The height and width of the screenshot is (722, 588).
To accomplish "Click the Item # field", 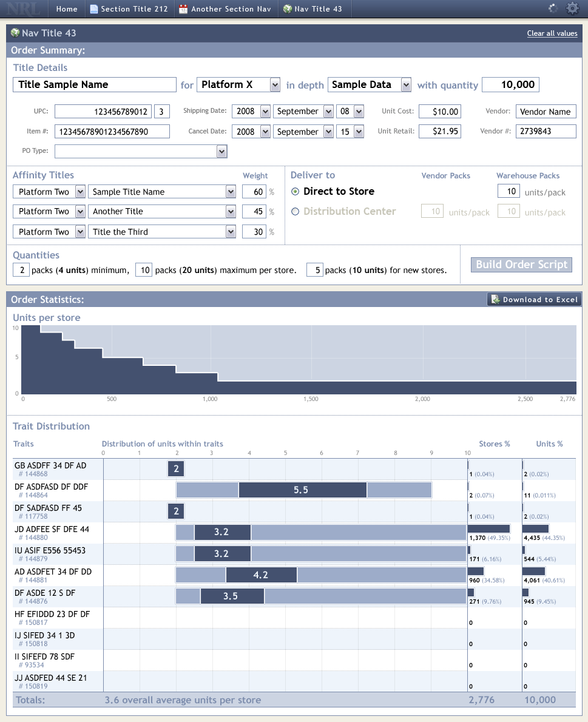I will point(112,132).
